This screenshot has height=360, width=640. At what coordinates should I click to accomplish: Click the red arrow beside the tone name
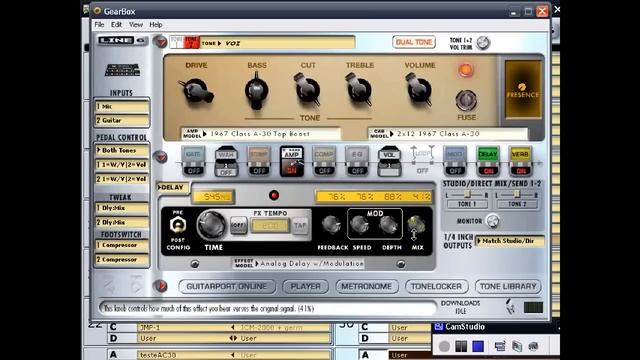pos(160,42)
